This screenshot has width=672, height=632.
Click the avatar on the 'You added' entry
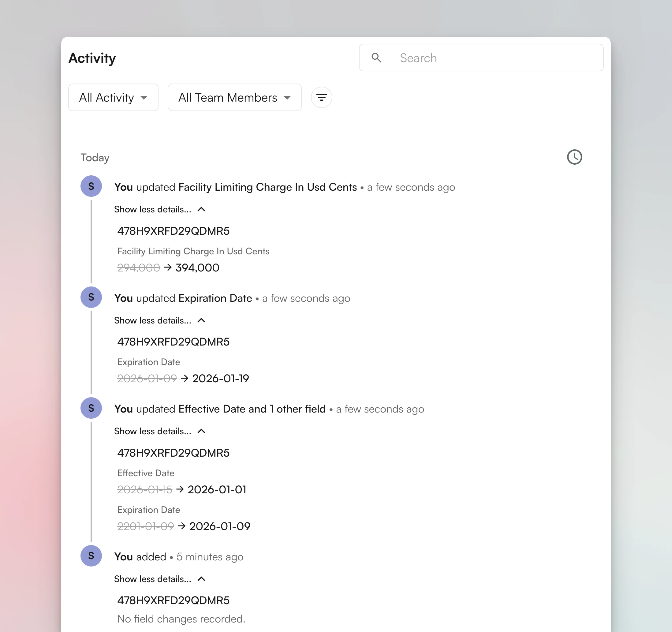[91, 556]
